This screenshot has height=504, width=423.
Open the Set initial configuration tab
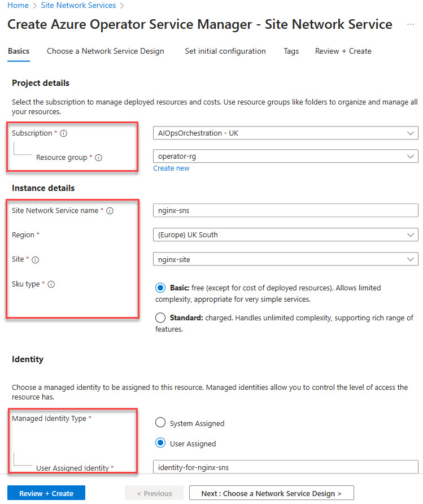tap(225, 51)
